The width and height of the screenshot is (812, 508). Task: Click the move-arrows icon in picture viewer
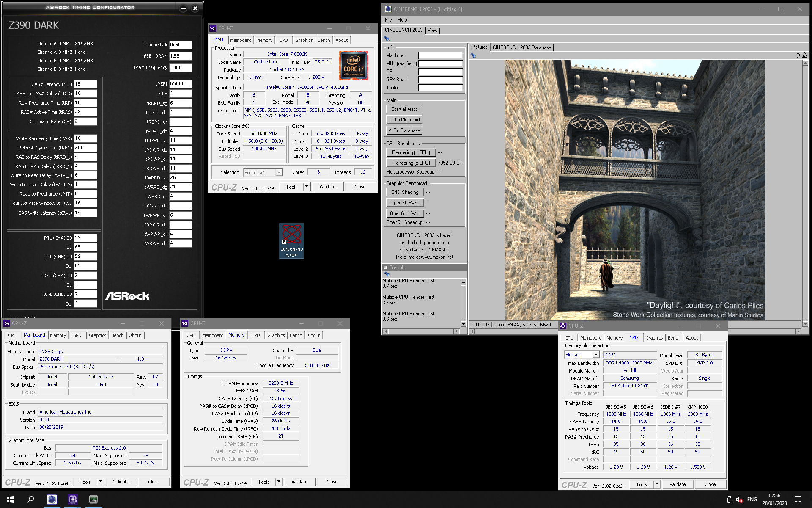pyautogui.click(x=798, y=55)
